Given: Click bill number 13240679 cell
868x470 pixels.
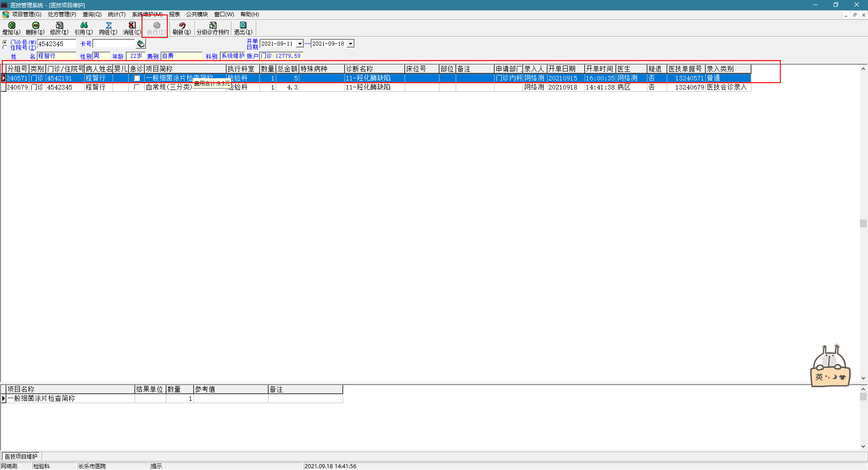Looking at the screenshot, I should 686,87.
